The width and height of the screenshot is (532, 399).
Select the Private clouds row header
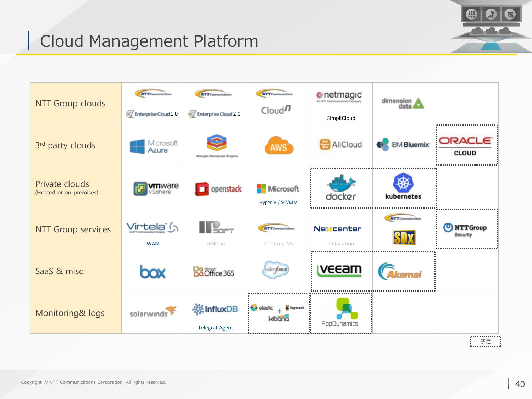[x=76, y=187]
